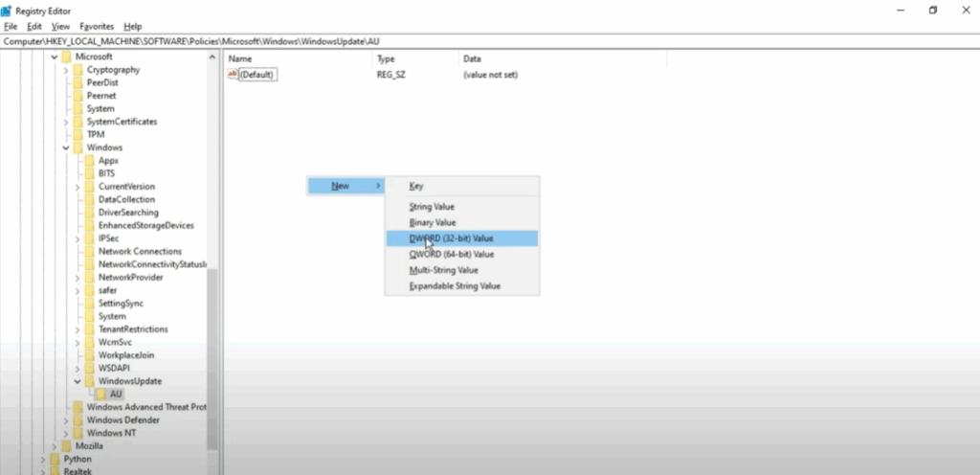Collapse the WindowsUpdate key
Image resolution: width=980 pixels, height=475 pixels.
[78, 381]
